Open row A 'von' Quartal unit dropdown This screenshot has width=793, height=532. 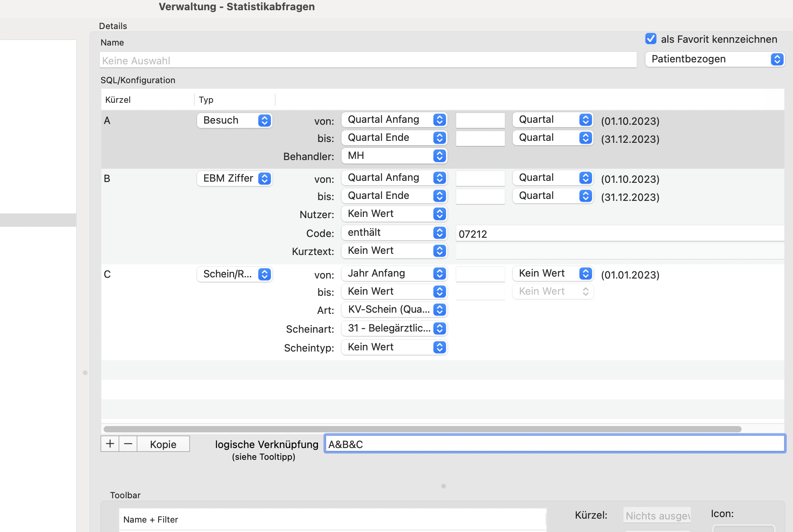point(552,120)
